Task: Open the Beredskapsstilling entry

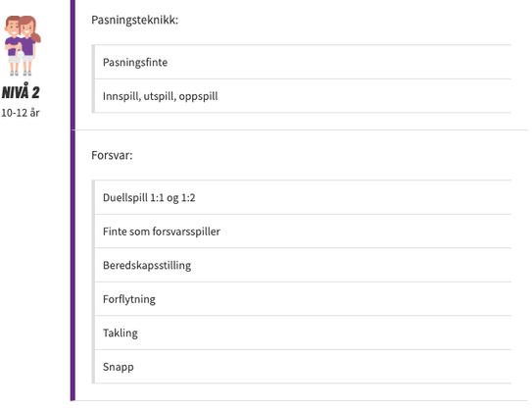Action: (303, 265)
